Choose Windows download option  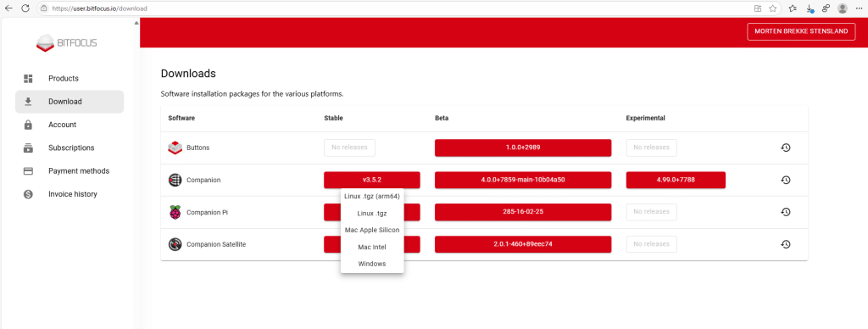[x=372, y=264]
